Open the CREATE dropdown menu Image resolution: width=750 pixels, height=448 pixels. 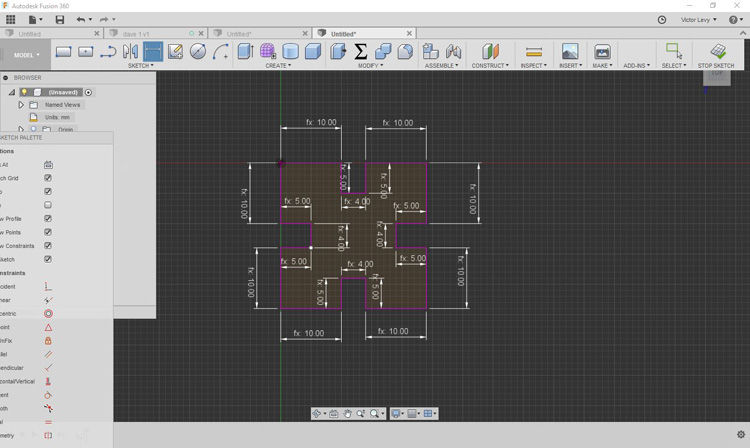point(278,66)
